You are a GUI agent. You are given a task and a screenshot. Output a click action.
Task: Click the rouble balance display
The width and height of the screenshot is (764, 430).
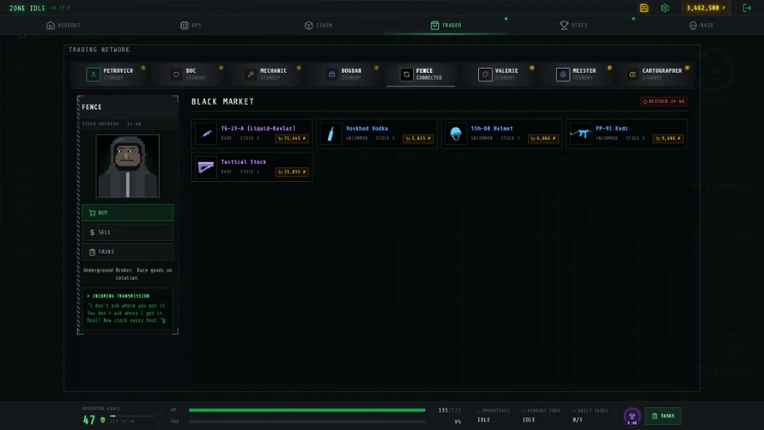[706, 8]
